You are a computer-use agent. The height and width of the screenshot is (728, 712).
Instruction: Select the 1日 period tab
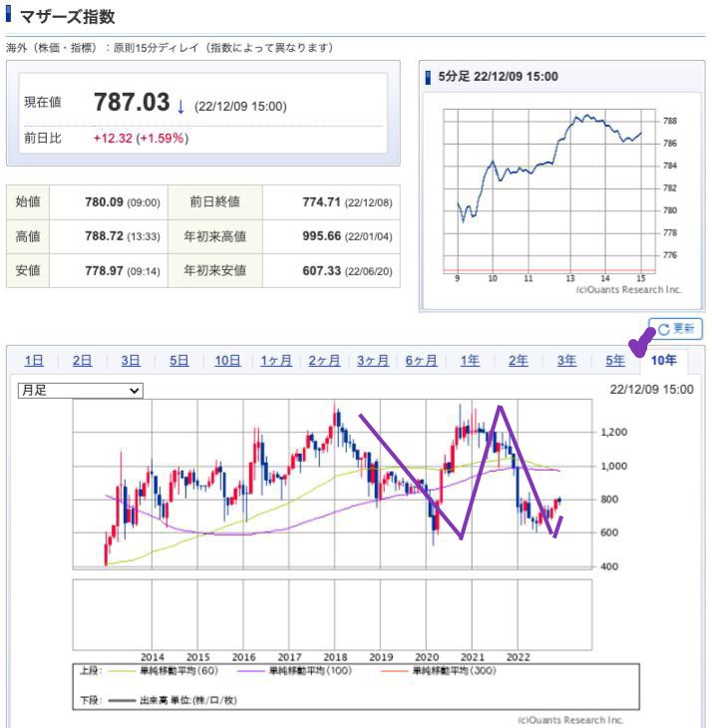tap(34, 361)
